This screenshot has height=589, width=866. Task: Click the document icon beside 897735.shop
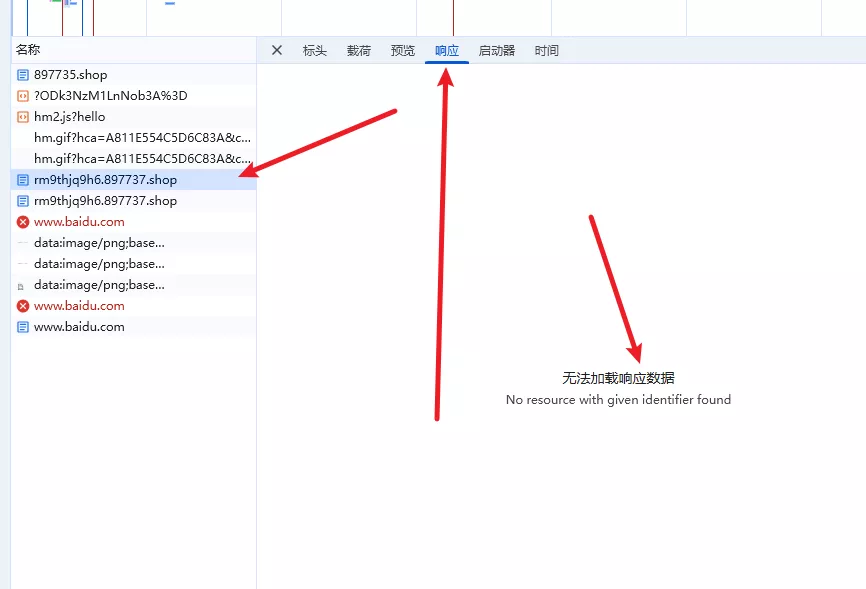click(x=23, y=75)
